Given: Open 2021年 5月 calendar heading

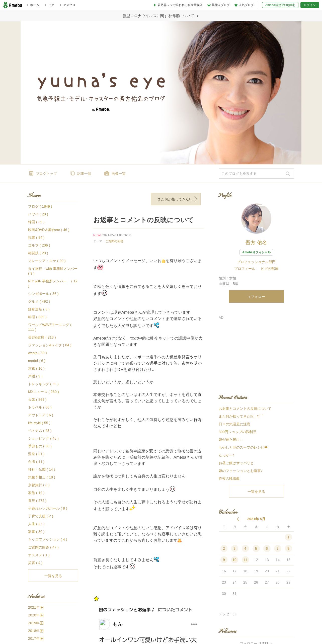Looking at the screenshot, I should 256,519.
